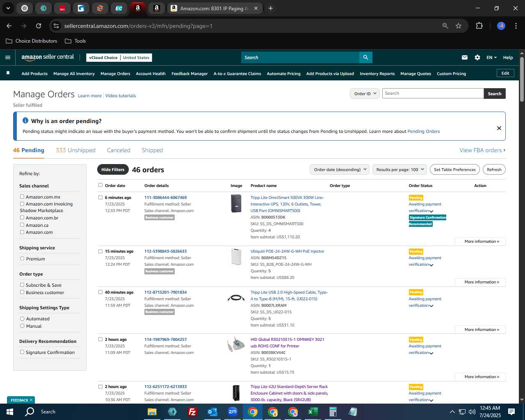Click the bookmark icon in navigation bar

(8, 73)
